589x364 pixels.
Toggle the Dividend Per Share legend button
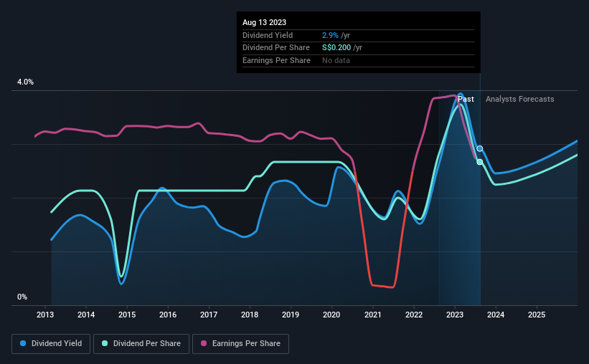click(141, 344)
